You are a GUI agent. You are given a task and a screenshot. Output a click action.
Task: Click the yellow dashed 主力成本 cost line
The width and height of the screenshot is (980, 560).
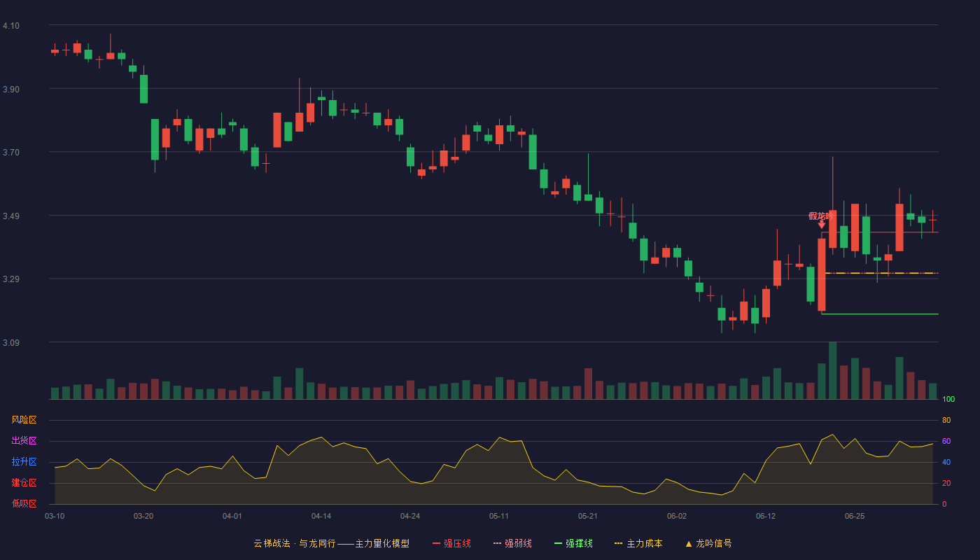pos(882,273)
